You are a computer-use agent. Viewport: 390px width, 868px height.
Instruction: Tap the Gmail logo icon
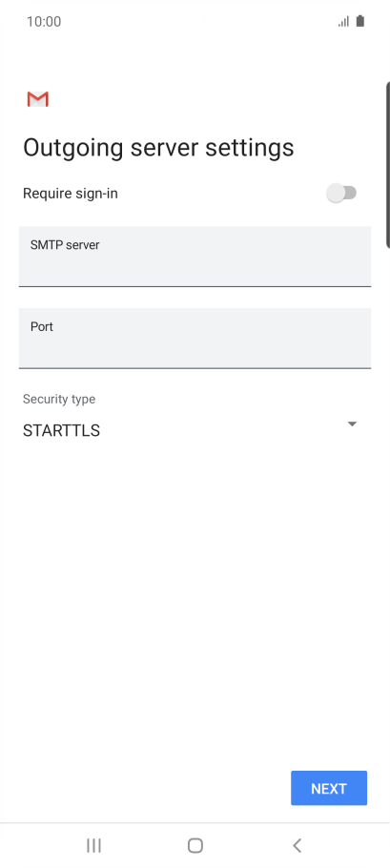pyautogui.click(x=37, y=99)
